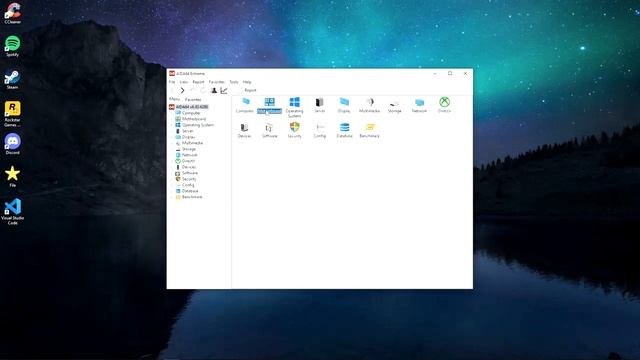Screen dimensions: 640x360
Task: Click the Back arrow in the toolbar
Action: pos(173,90)
